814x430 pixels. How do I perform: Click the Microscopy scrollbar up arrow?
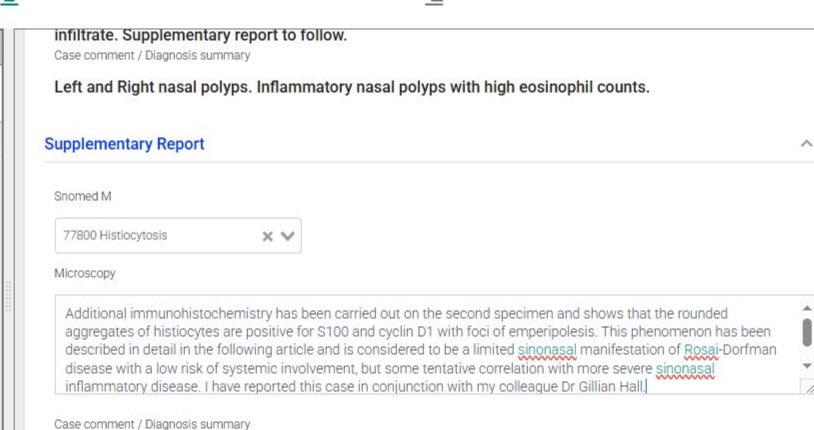(x=807, y=308)
